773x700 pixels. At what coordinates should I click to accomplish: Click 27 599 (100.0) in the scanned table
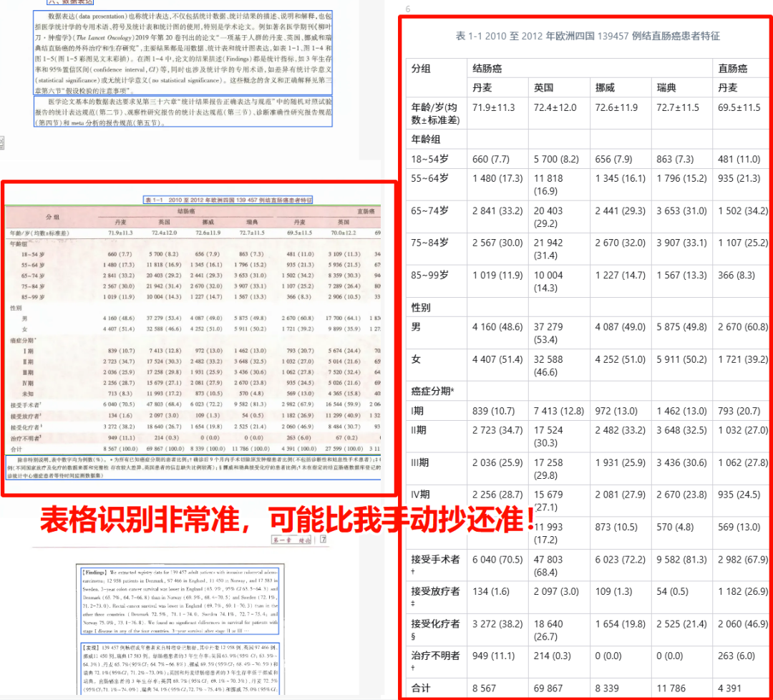click(x=344, y=449)
